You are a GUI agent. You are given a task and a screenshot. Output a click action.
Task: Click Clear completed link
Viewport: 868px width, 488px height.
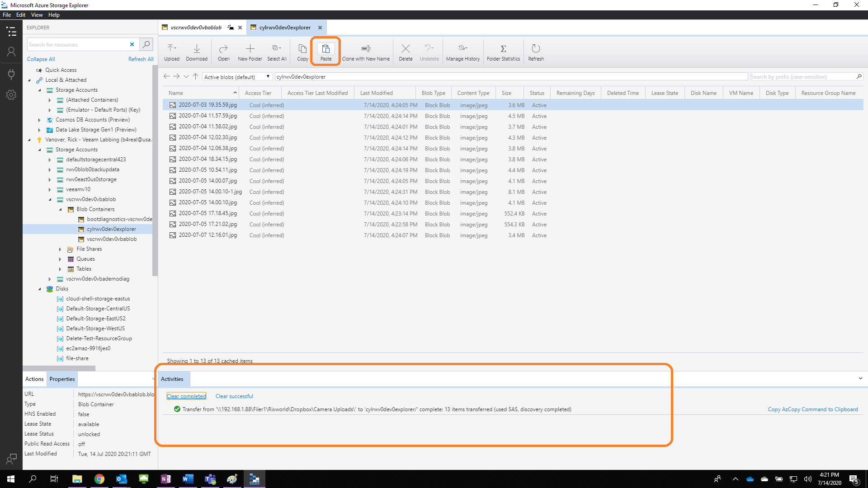[186, 396]
